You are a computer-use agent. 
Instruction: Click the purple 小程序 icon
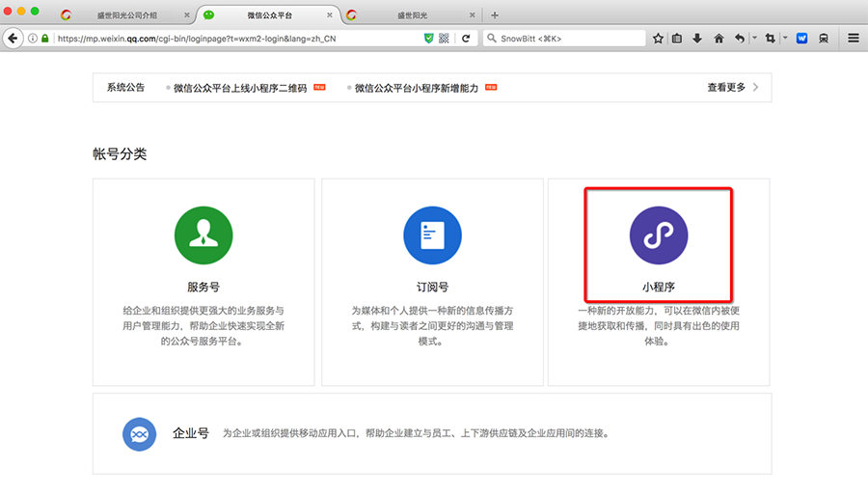click(x=659, y=234)
